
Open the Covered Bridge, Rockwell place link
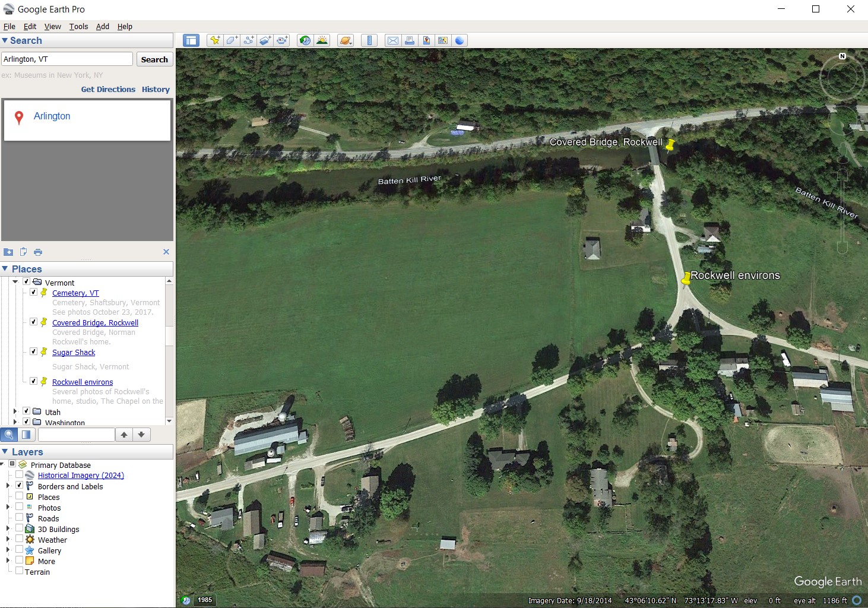coord(95,322)
